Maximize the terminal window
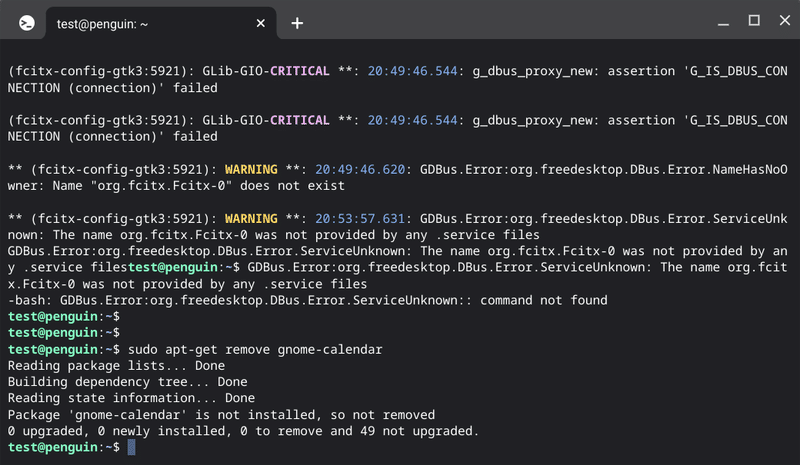 click(x=754, y=20)
